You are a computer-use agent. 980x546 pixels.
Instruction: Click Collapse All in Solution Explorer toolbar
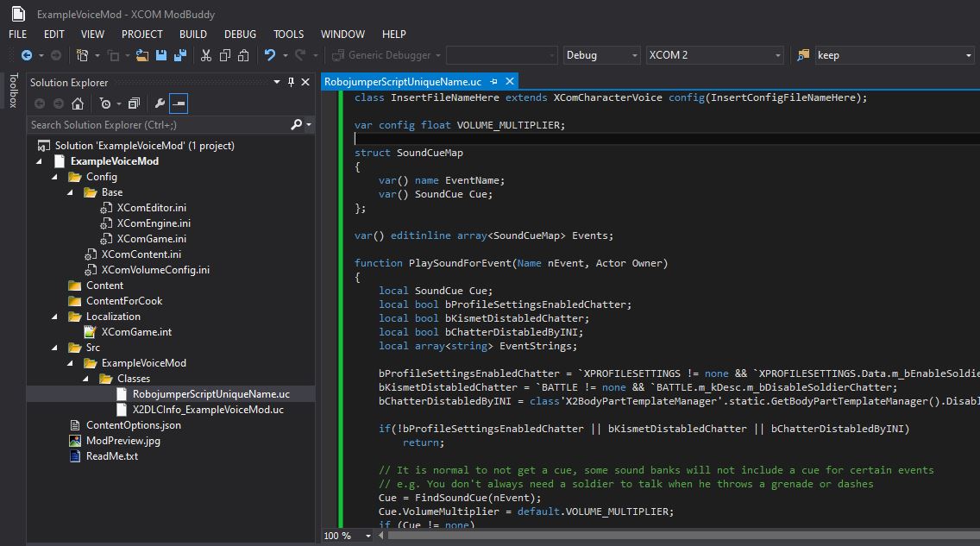(134, 104)
